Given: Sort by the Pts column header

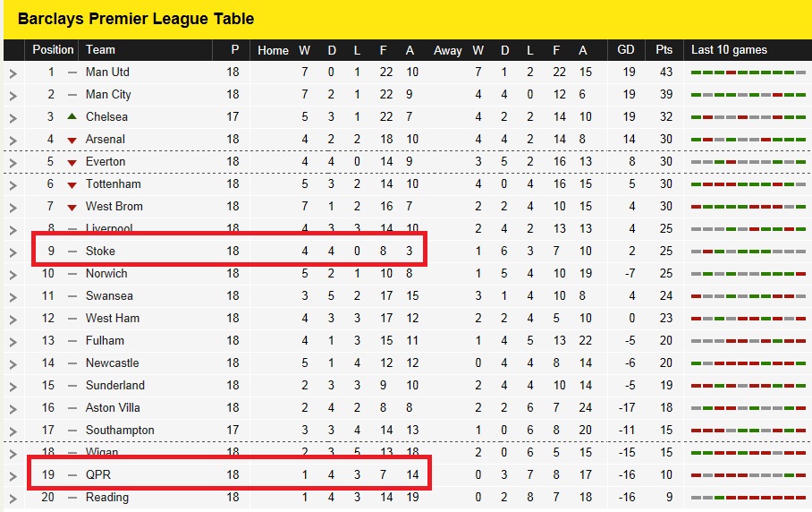Looking at the screenshot, I should (x=664, y=50).
